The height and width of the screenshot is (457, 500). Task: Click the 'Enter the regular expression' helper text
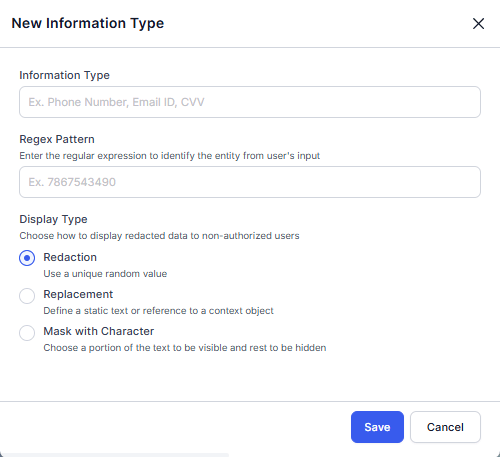170,156
